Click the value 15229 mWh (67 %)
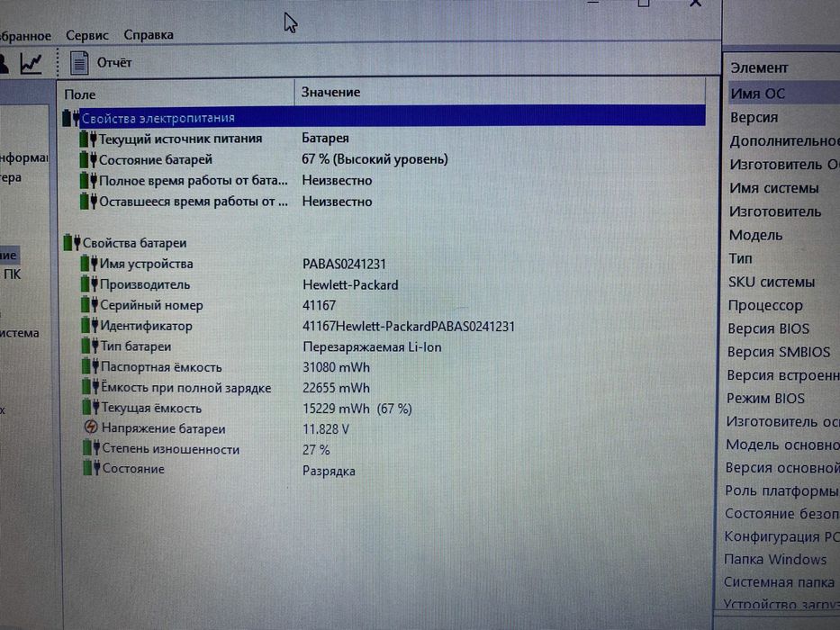 click(357, 409)
